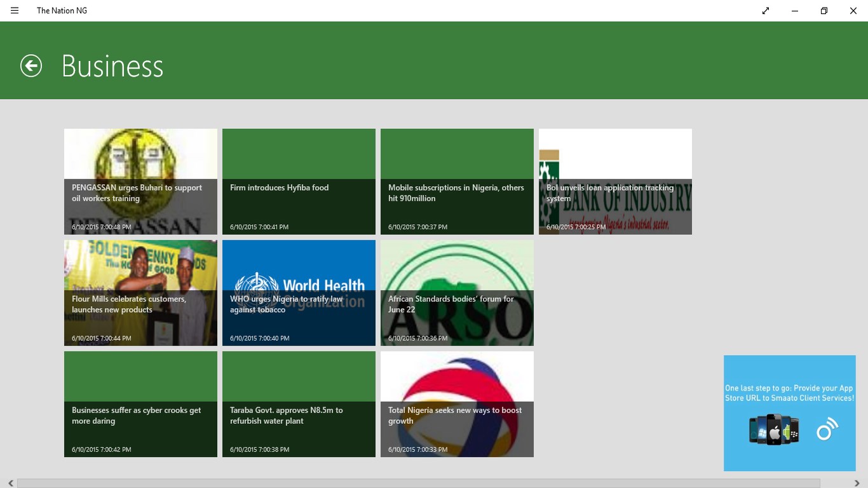This screenshot has width=868, height=488.
Task: Open WHO urges Nigeria tobacco article
Action: (x=299, y=293)
